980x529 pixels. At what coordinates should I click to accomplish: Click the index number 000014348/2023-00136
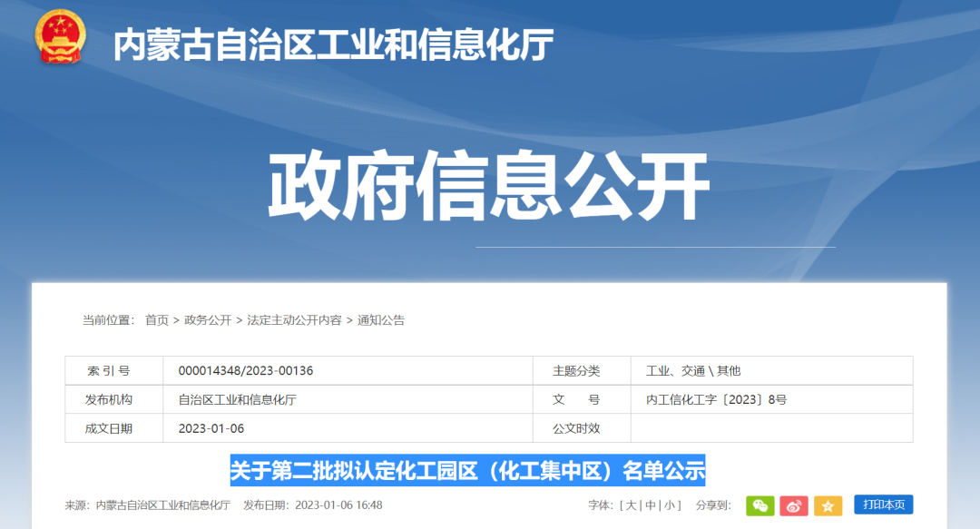[x=246, y=371]
